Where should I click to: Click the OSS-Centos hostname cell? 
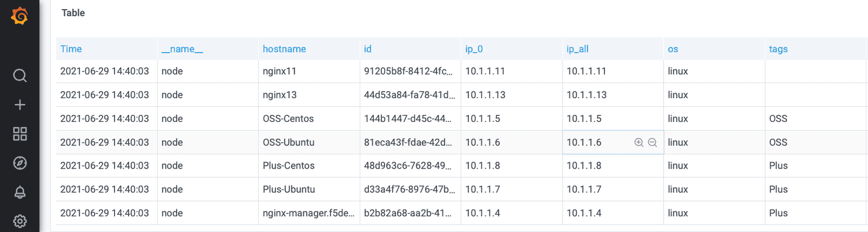pos(288,119)
